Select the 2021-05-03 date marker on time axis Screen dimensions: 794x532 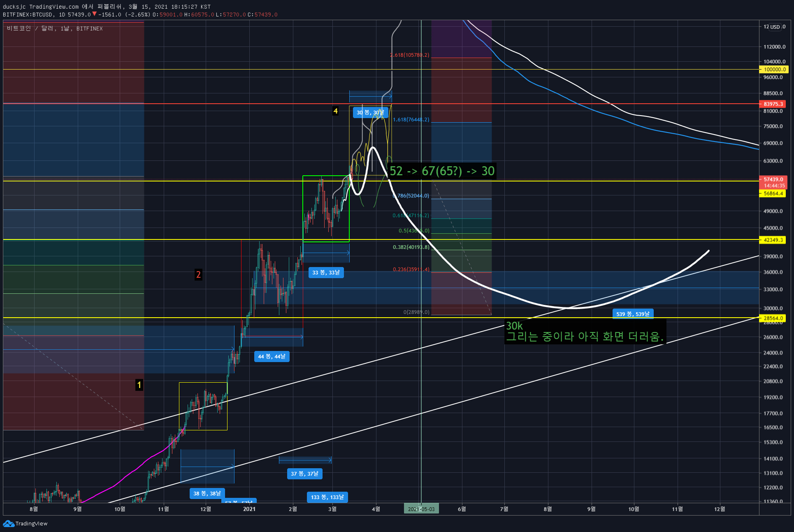pos(421,509)
